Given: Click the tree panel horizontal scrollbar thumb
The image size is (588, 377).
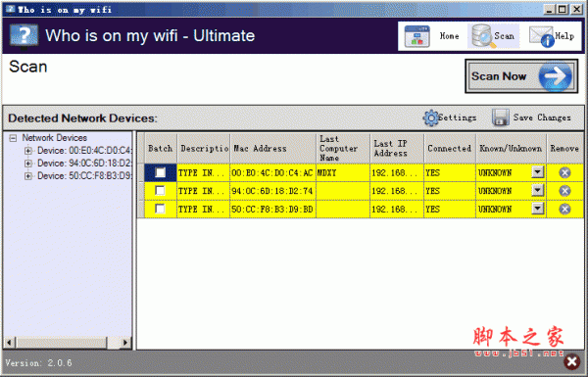Looking at the screenshot, I should point(63,343).
